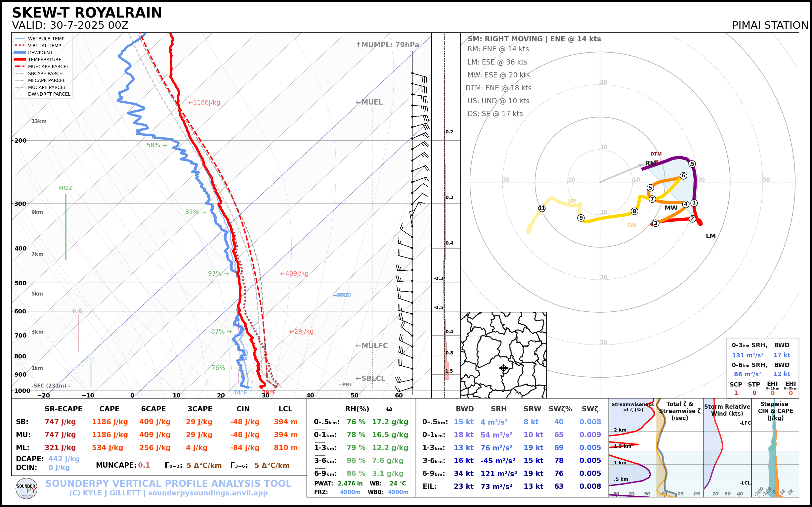Click the SOUNDERPY VERTICAL PROFILE ANALYSIS TOOL title
The height and width of the screenshot is (507, 812).
pos(168,484)
